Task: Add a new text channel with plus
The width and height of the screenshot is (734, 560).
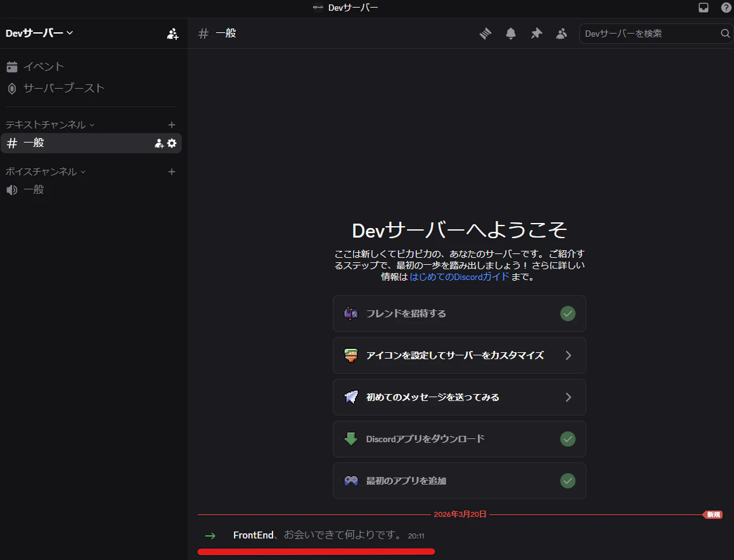Action: (x=172, y=125)
